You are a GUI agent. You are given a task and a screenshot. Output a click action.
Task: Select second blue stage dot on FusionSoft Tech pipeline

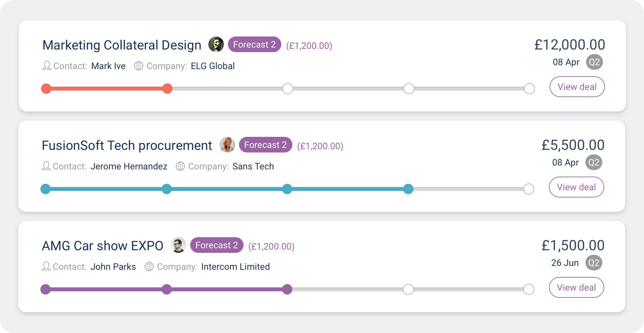167,189
